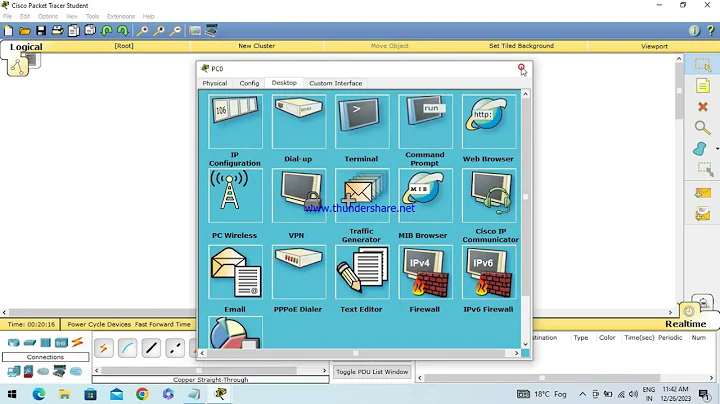Viewport: 720px width, 404px height.
Task: Click the Open folder toolbar icon
Action: (x=25, y=31)
